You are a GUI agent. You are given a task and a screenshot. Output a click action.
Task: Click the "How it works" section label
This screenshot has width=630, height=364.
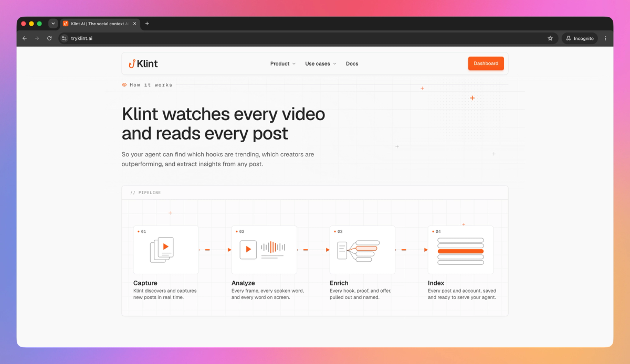click(151, 84)
